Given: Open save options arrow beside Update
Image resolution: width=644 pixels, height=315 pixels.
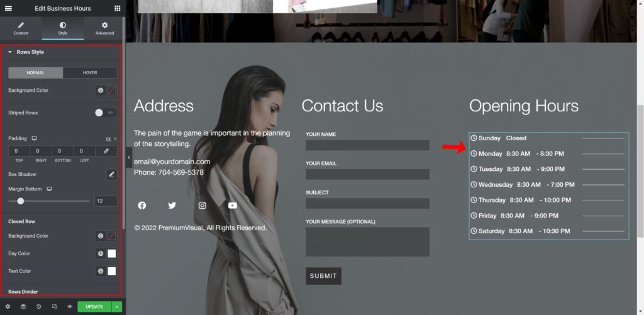Looking at the screenshot, I should tap(117, 307).
